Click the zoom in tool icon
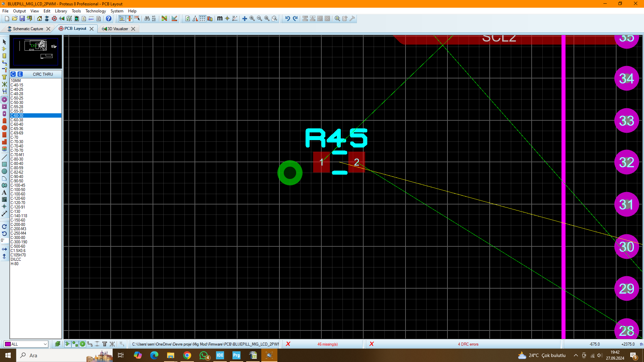This screenshot has width=644, height=362. pyautogui.click(x=252, y=18)
